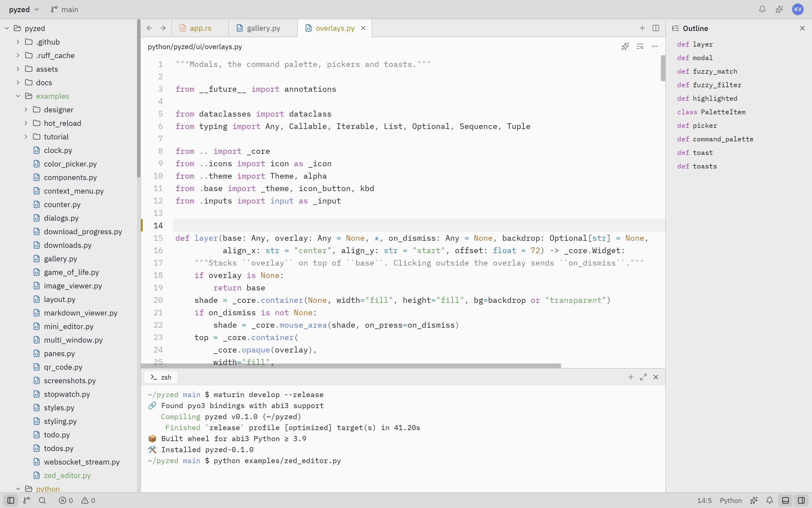812x508 pixels.
Task: Click the status bar notification bell
Action: click(x=770, y=500)
